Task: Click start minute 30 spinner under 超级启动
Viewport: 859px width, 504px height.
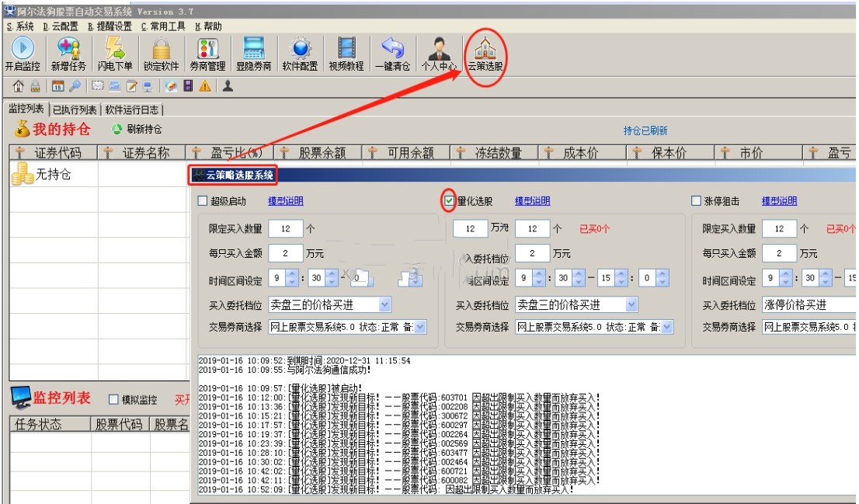Action: tap(324, 278)
